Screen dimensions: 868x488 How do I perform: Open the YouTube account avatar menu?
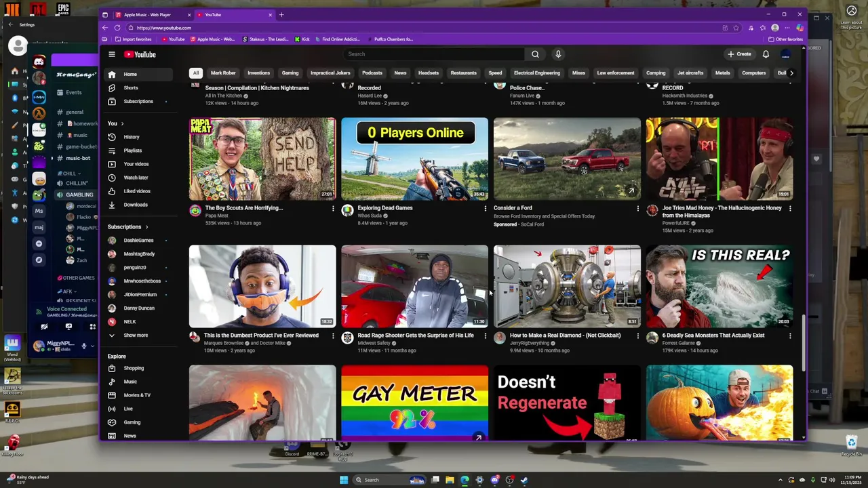pos(786,54)
